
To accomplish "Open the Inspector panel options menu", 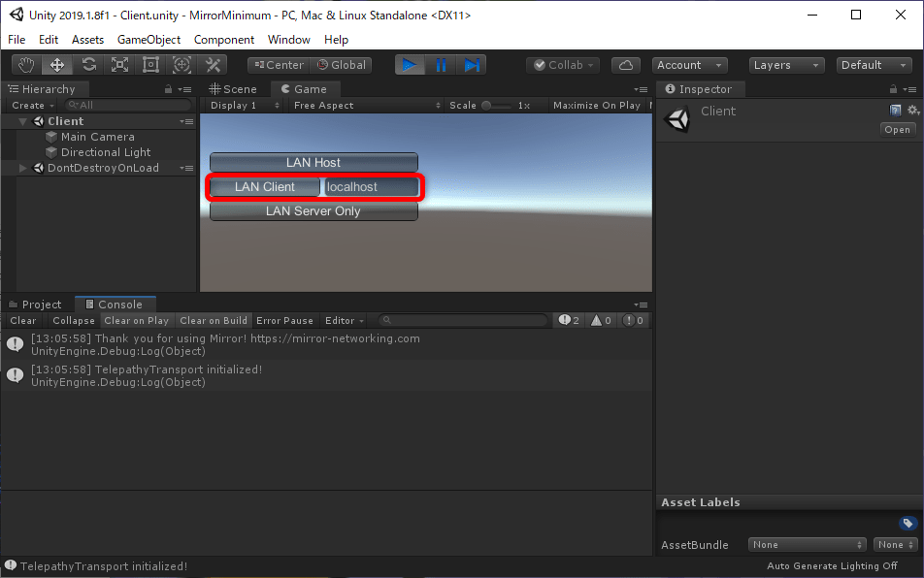I will 909,89.
